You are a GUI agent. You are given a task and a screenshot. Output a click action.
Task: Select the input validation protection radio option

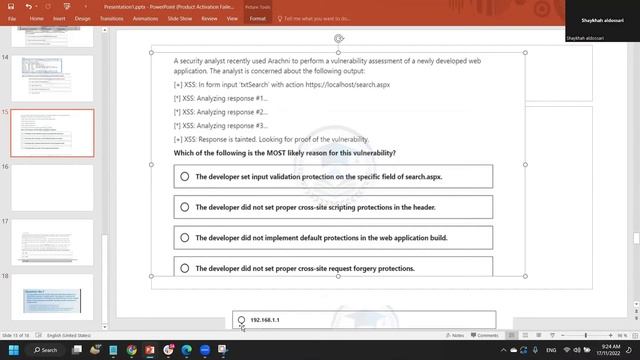click(x=184, y=176)
